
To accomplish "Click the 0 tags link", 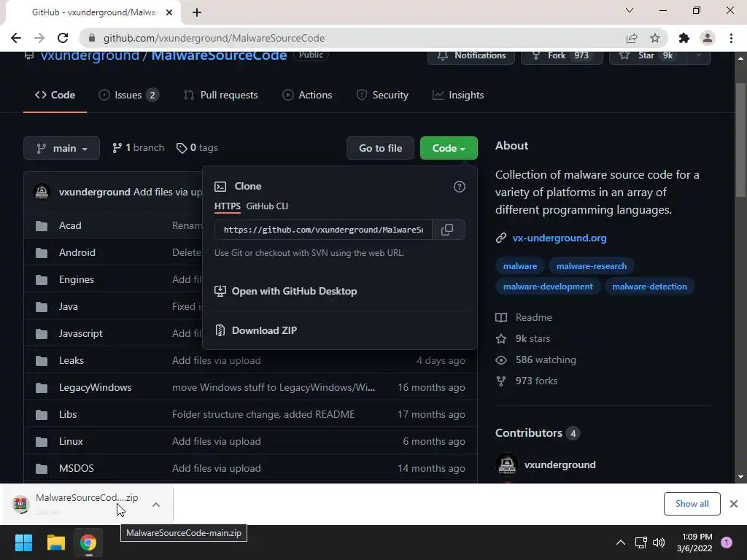I will tap(197, 147).
